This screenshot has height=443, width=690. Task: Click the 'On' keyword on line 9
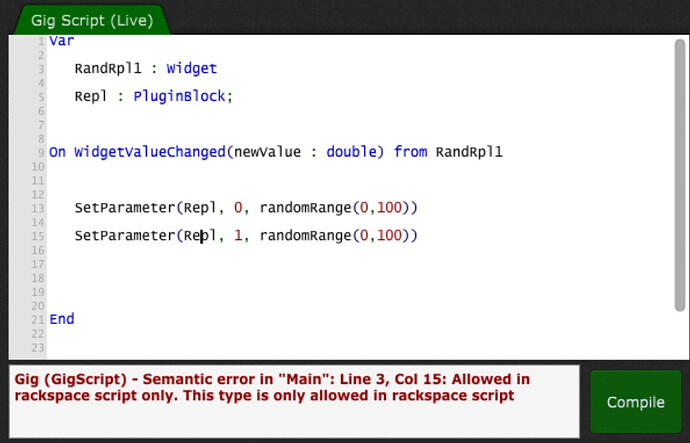[57, 152]
